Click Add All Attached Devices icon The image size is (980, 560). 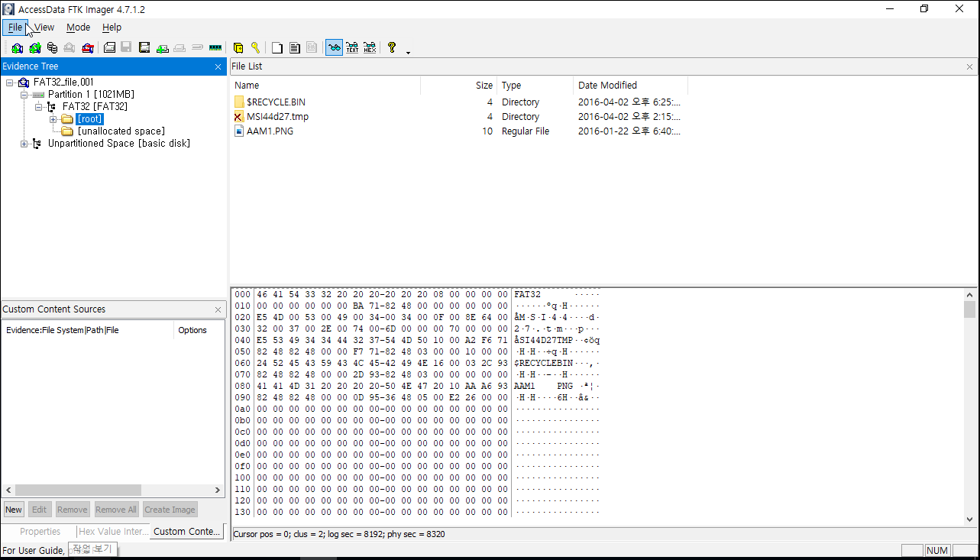pos(35,47)
